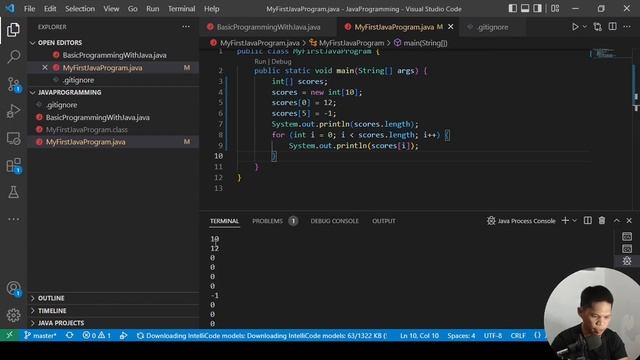The image size is (640, 360).
Task: Click master branch in status bar
Action: point(40,336)
